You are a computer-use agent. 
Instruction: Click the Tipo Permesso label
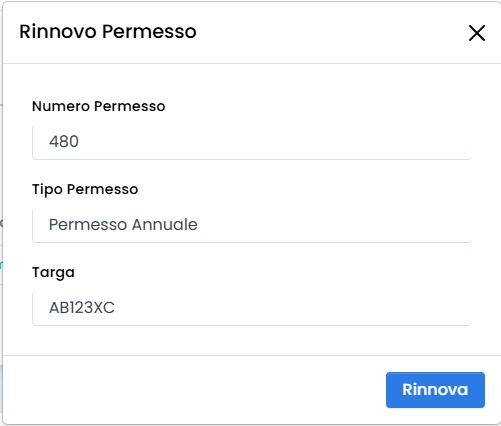(85, 189)
